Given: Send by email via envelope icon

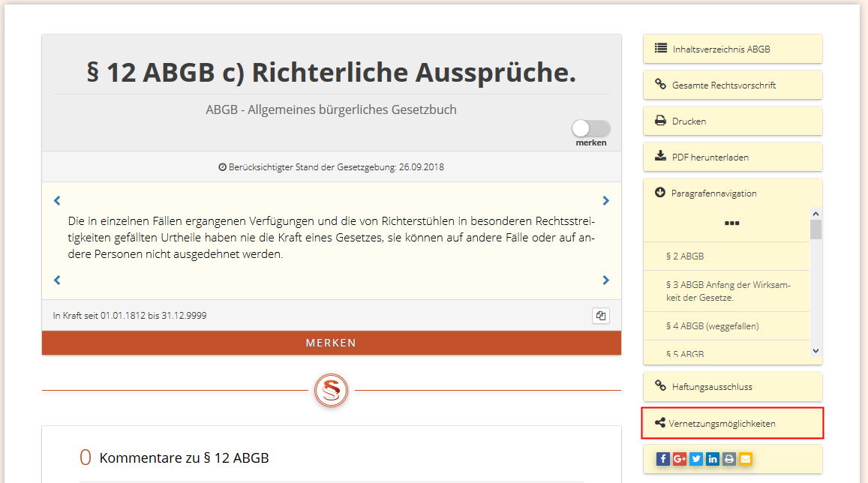Looking at the screenshot, I should 745,459.
